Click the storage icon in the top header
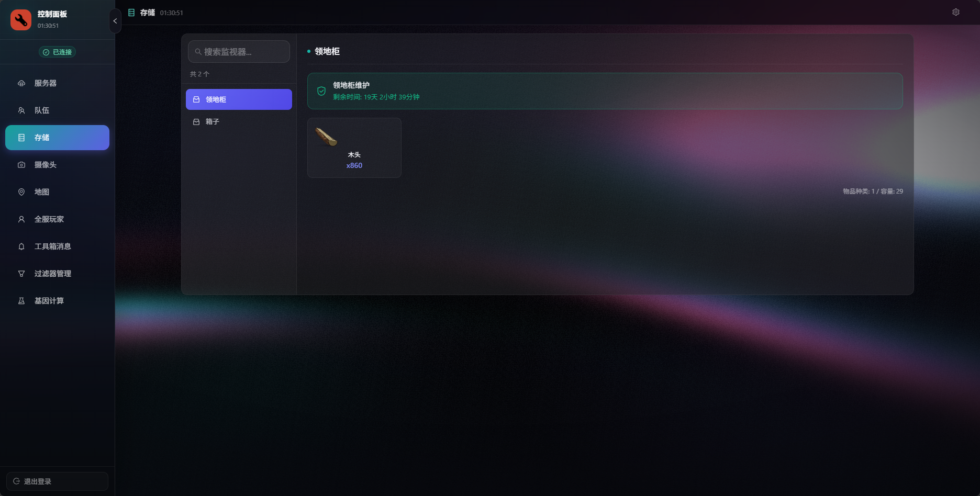Image resolution: width=980 pixels, height=496 pixels. (x=131, y=13)
